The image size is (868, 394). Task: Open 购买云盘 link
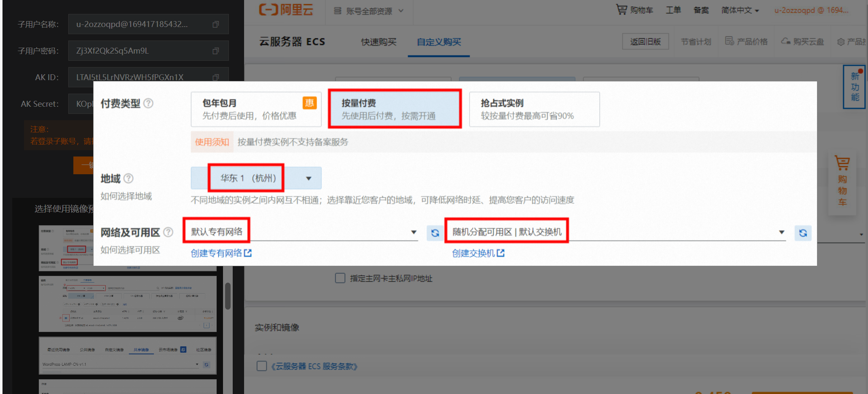point(802,41)
